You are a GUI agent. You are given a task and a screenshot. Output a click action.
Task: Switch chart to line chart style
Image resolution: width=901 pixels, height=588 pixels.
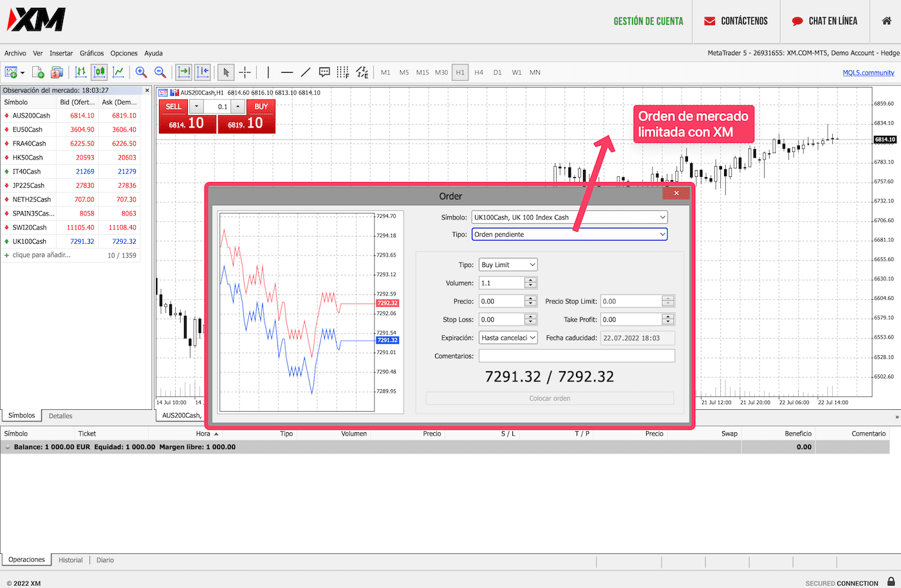click(x=118, y=72)
